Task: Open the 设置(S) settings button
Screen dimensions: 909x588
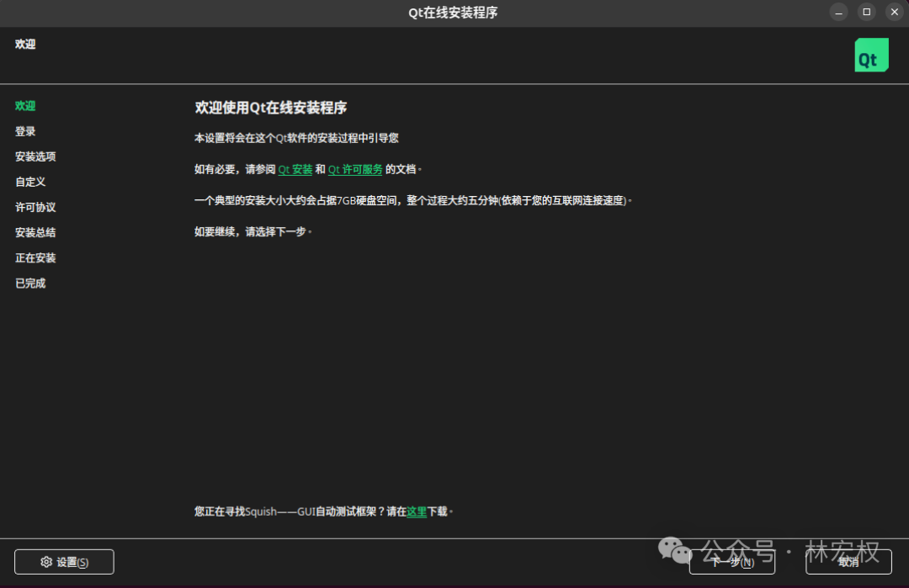Action: 64,562
